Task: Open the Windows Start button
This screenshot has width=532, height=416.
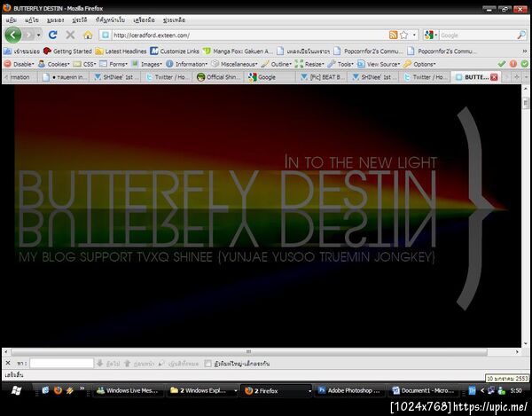Action: click(16, 390)
